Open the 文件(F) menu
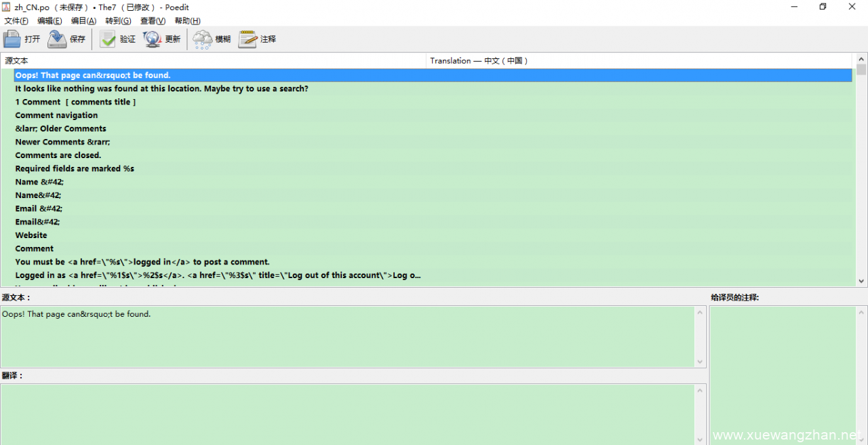Image resolution: width=868 pixels, height=445 pixels. 16,21
